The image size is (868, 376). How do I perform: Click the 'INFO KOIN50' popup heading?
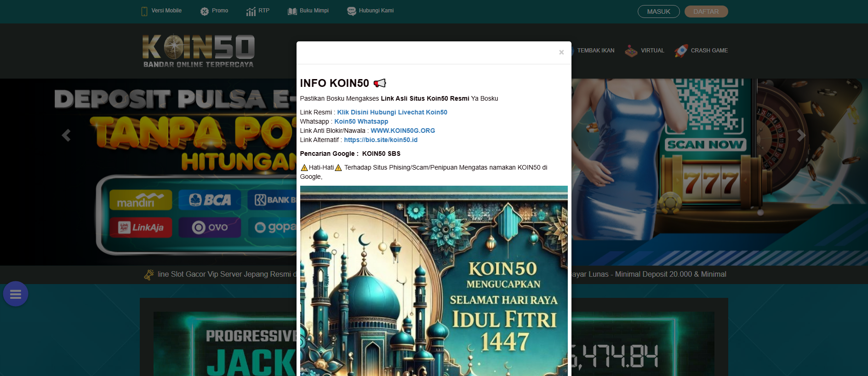coord(335,83)
